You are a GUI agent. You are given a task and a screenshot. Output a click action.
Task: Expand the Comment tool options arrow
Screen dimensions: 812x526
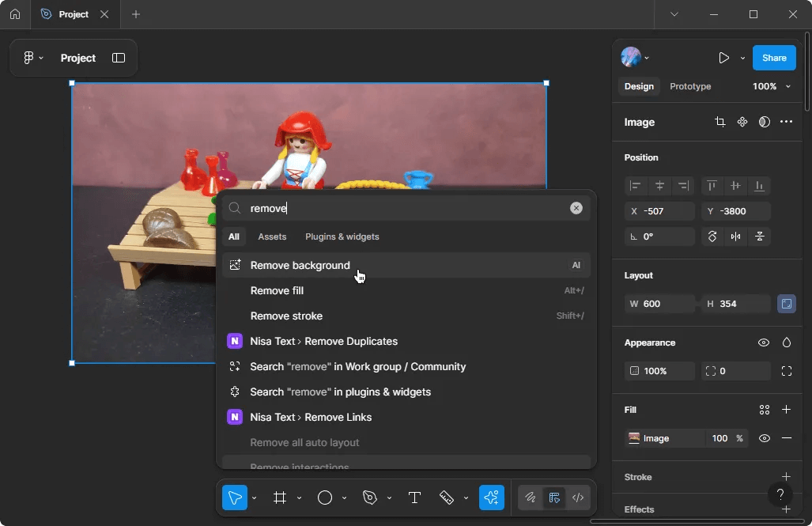(466, 498)
